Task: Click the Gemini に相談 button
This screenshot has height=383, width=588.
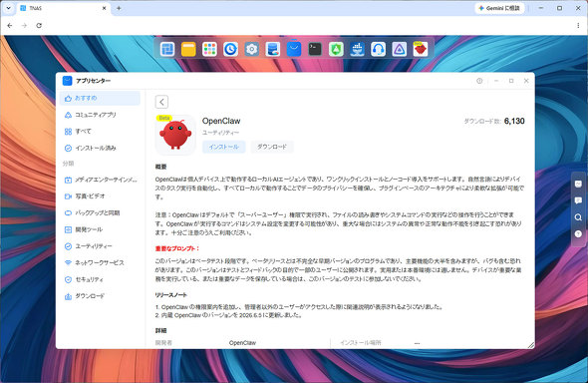Action: [x=499, y=8]
